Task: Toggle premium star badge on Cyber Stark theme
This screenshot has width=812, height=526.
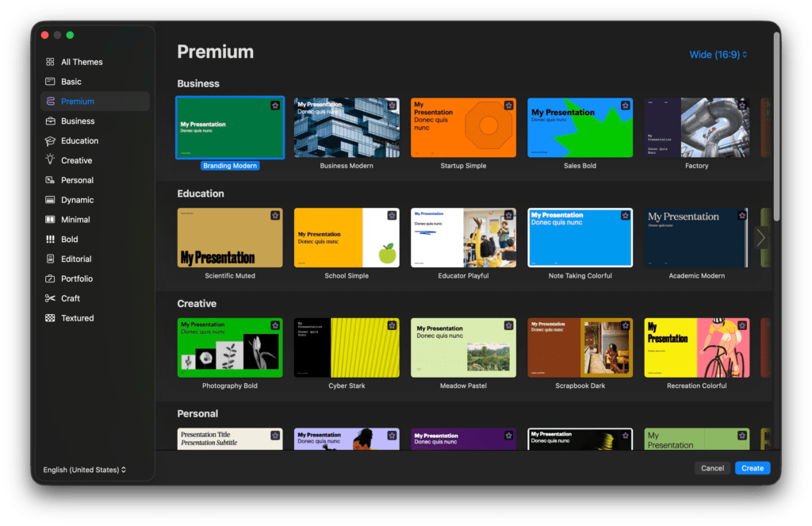Action: point(392,325)
